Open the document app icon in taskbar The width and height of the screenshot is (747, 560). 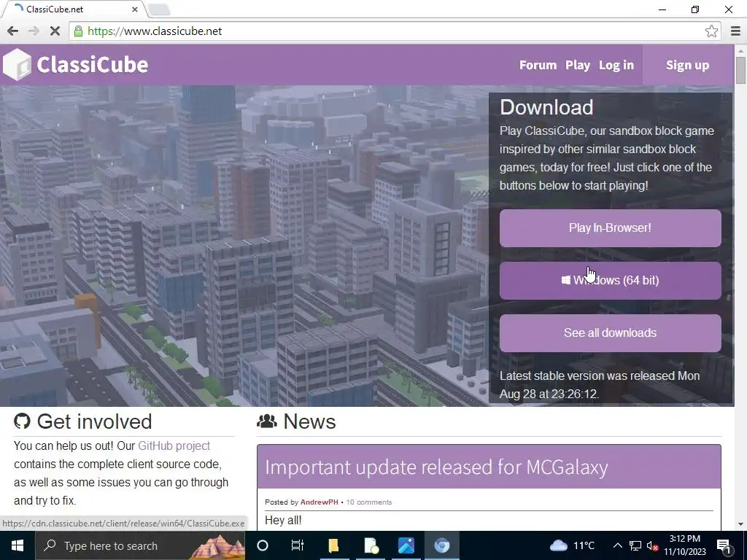(370, 545)
